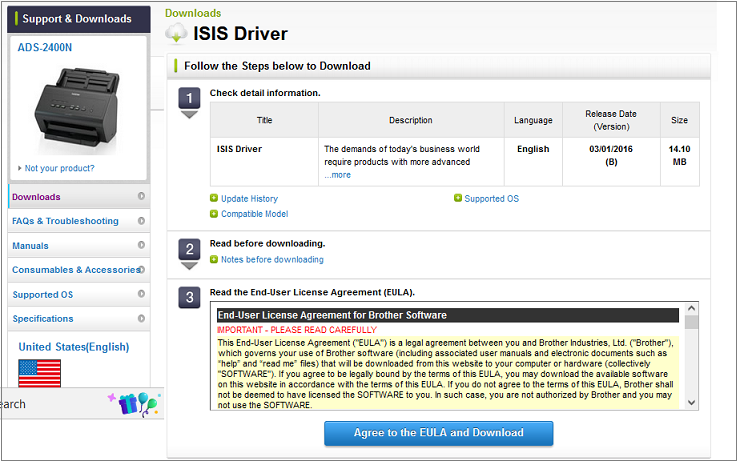Click the 'Not your product?' link
Screen dimensions: 741x461
pos(59,168)
